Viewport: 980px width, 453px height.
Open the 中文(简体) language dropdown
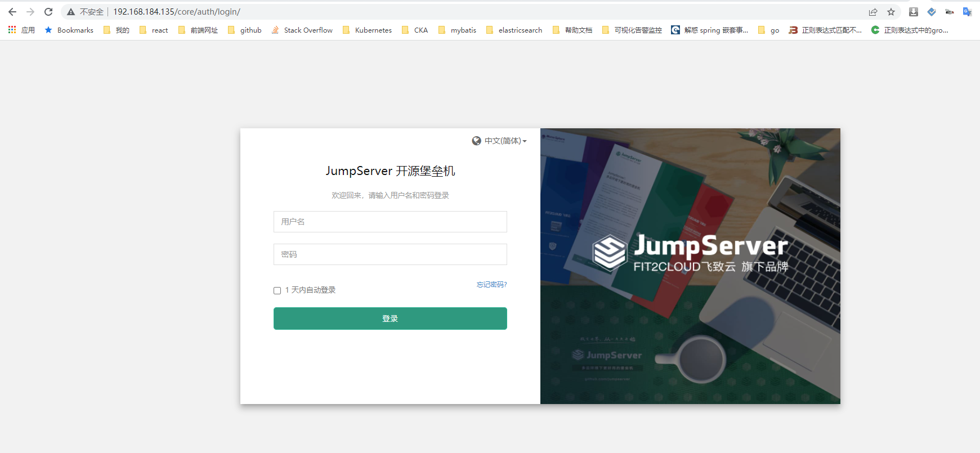[x=505, y=141]
